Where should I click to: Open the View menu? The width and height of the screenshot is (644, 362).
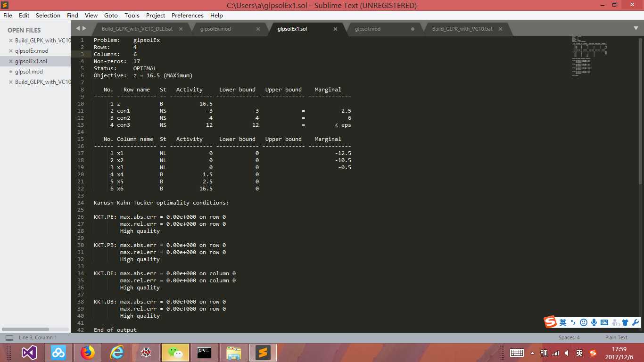[91, 16]
